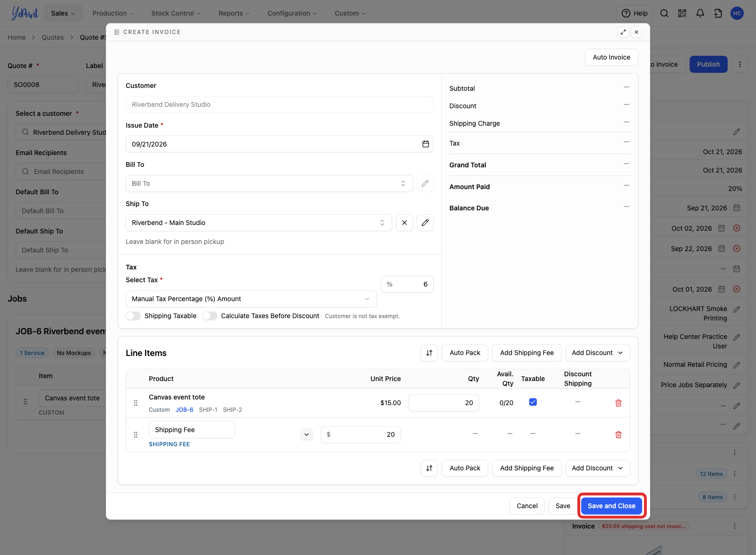The image size is (756, 555).
Task: Open the Ship To dropdown
Action: [x=259, y=223]
